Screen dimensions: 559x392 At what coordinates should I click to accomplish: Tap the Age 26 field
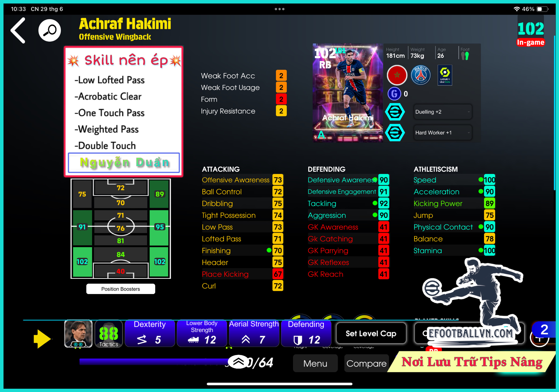click(x=441, y=53)
